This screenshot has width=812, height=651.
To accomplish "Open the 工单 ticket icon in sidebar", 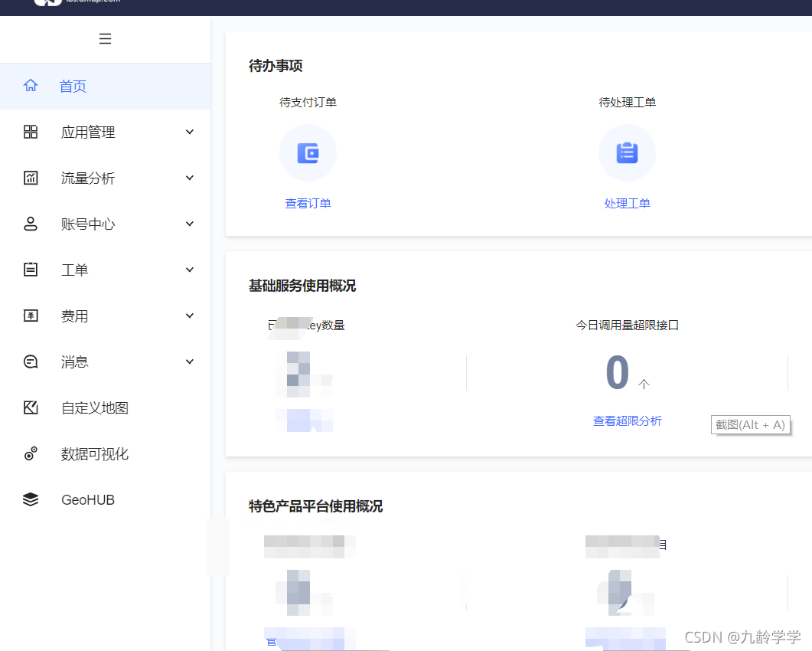I will (x=31, y=270).
